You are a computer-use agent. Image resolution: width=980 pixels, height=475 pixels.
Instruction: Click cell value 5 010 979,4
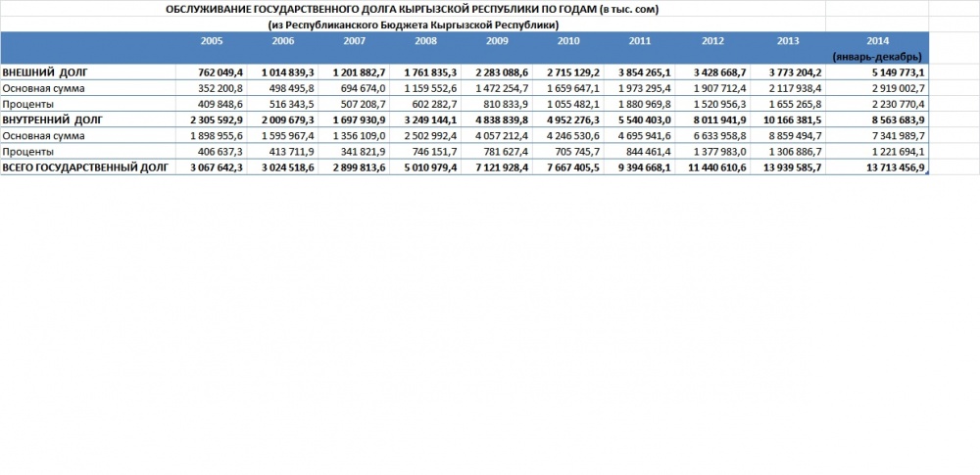click(430, 167)
